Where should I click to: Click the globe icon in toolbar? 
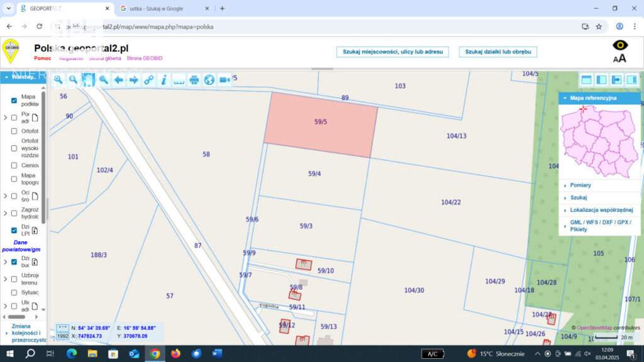[209, 80]
